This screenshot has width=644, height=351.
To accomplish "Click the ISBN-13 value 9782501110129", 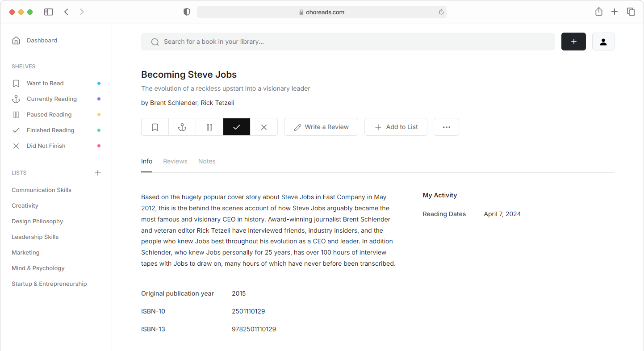I will [x=254, y=330].
